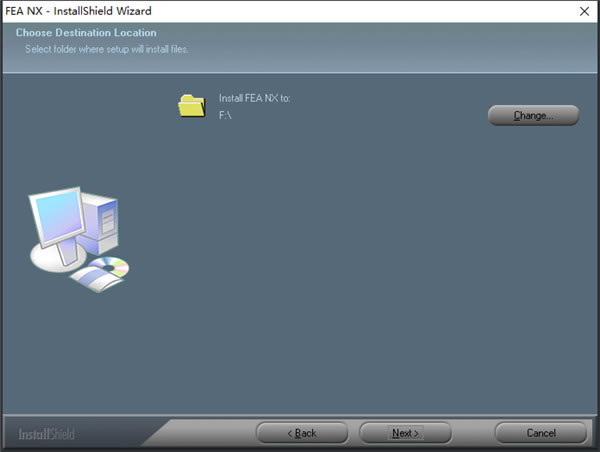Go to the previous step with Back
Viewport: 600px width, 452px height.
(x=302, y=433)
